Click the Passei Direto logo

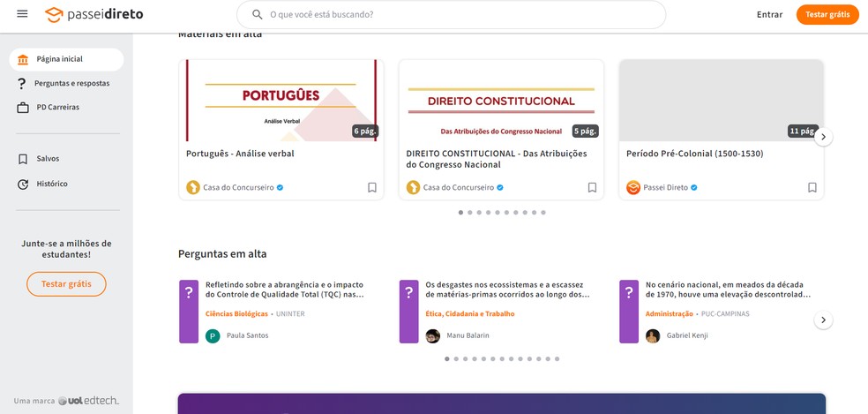(94, 14)
